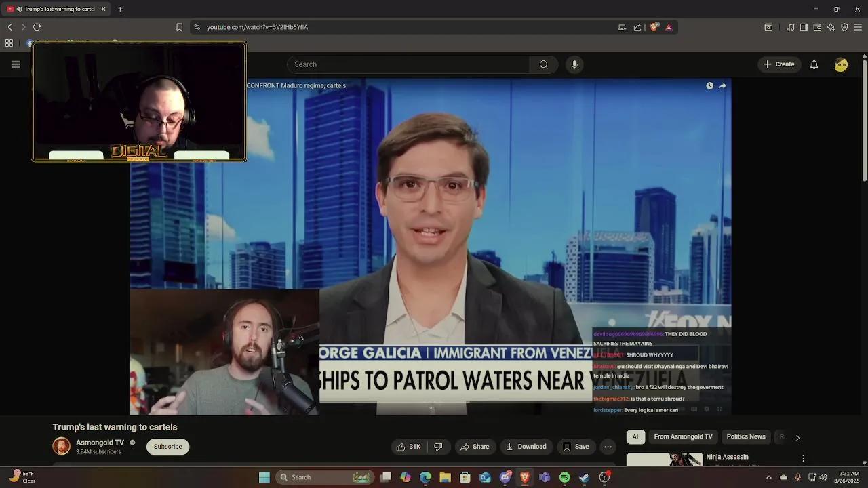This screenshot has width=868, height=488.
Task: Subscribe to Asmongold TV
Action: [167, 447]
